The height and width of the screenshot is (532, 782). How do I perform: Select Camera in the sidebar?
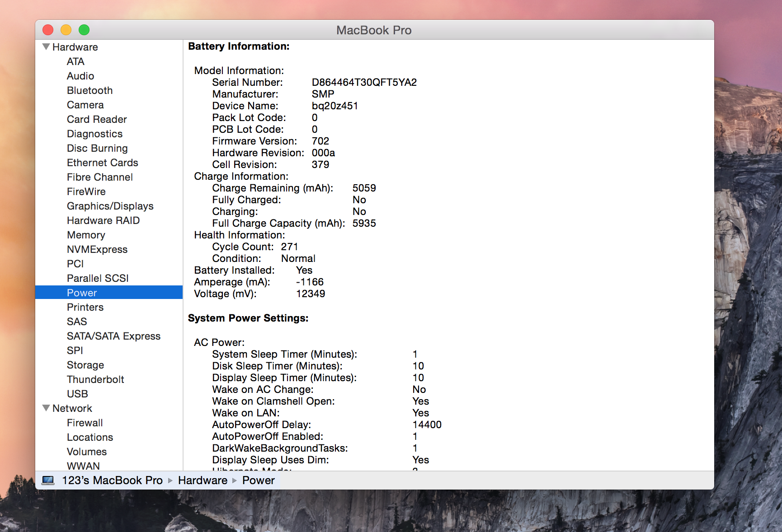point(85,105)
